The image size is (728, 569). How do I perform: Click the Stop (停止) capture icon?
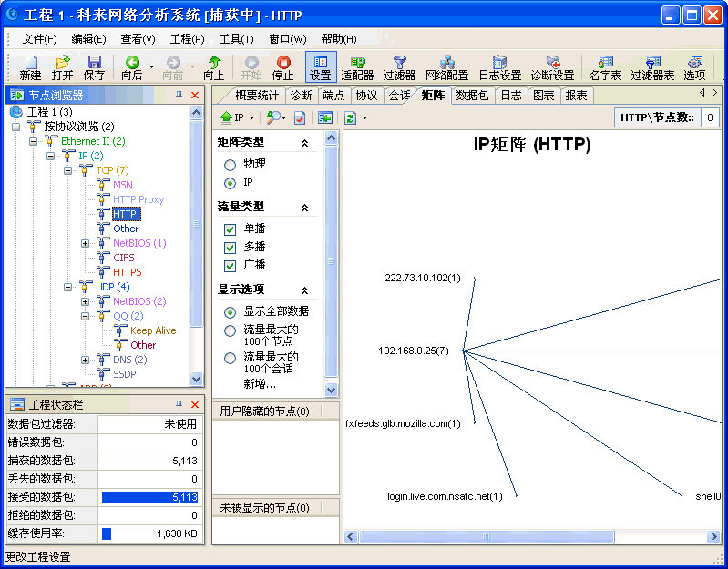pos(283,67)
